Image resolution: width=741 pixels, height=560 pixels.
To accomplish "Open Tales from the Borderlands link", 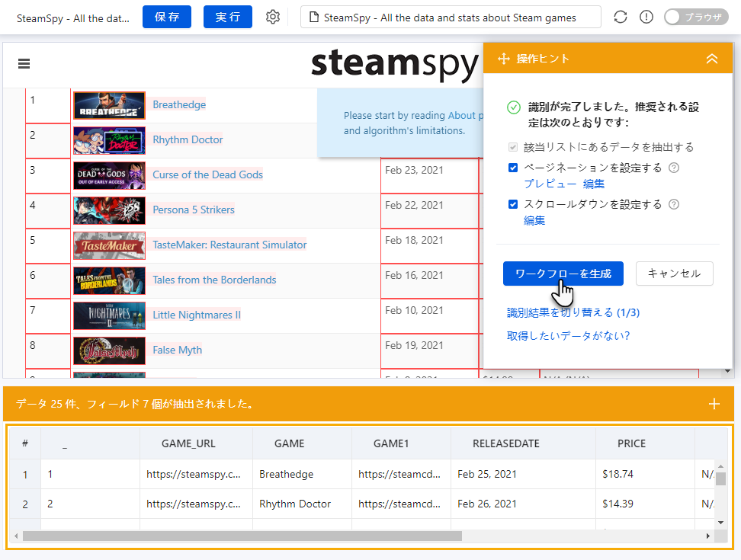I will [214, 280].
